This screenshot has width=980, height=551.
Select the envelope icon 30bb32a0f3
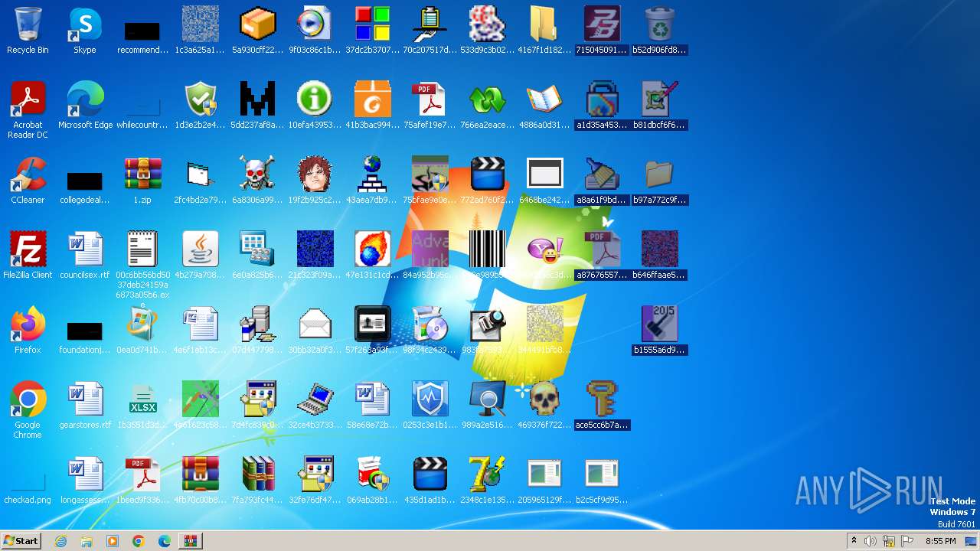(x=315, y=331)
